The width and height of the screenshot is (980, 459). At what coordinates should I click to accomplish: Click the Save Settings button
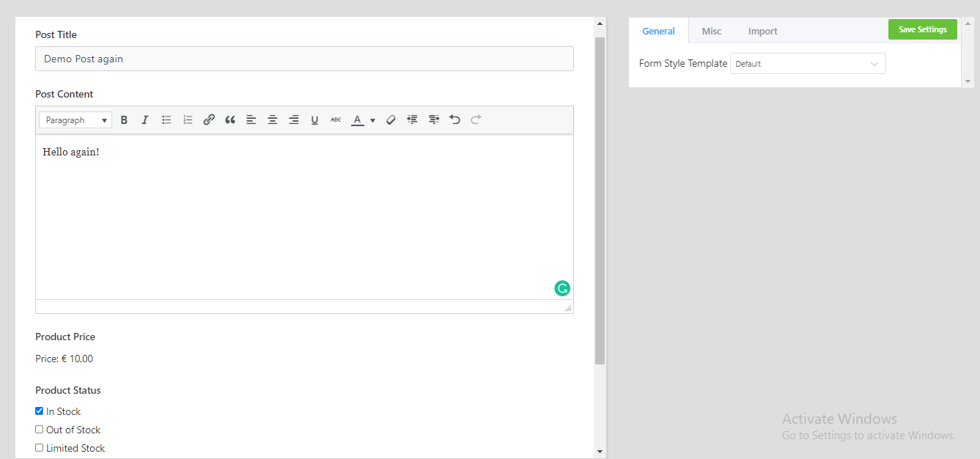922,29
